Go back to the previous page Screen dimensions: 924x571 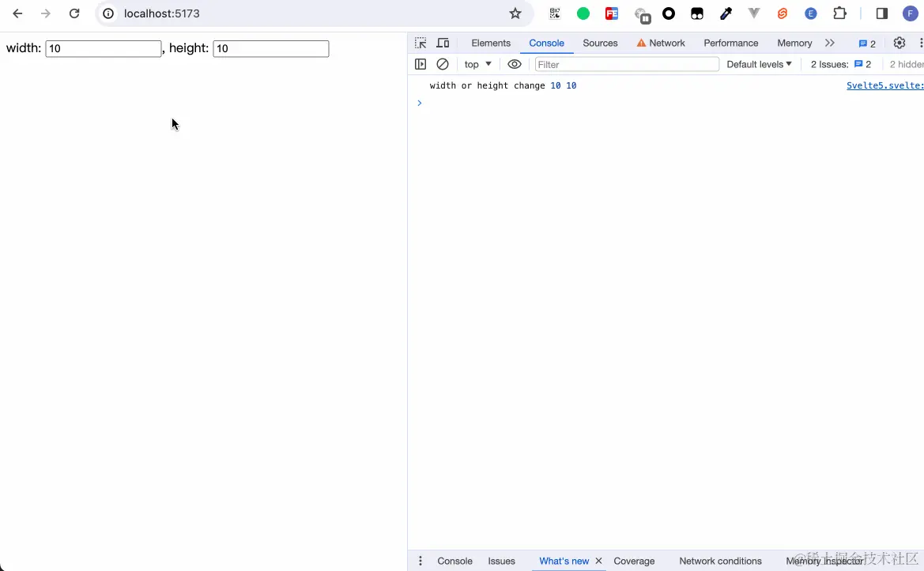(17, 13)
